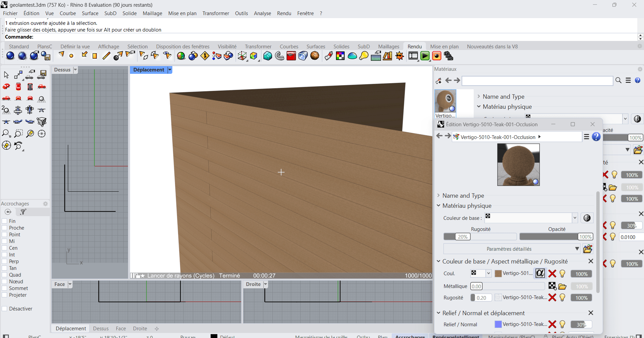Open the Couleur de base dropdown
This screenshot has height=338, width=644.
click(574, 218)
